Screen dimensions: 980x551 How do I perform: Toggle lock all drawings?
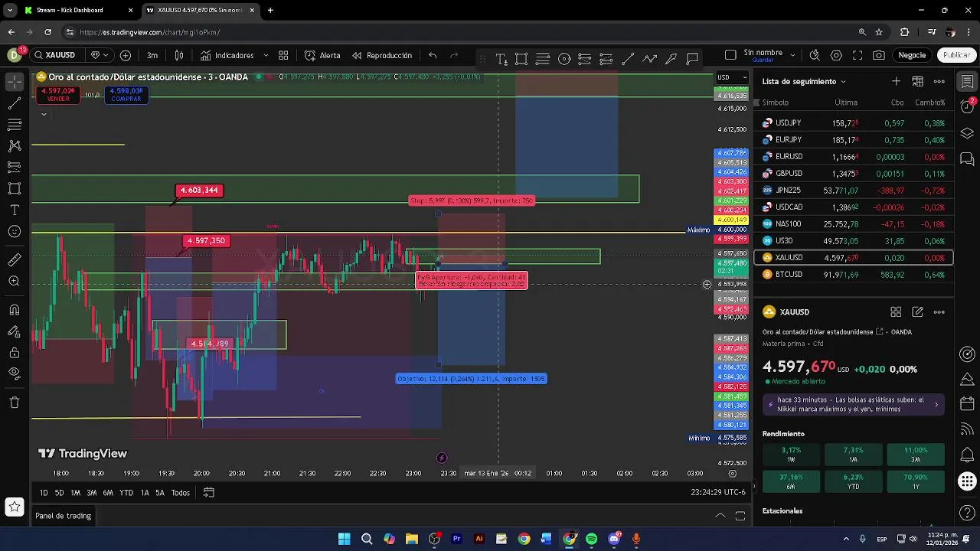coord(15,353)
